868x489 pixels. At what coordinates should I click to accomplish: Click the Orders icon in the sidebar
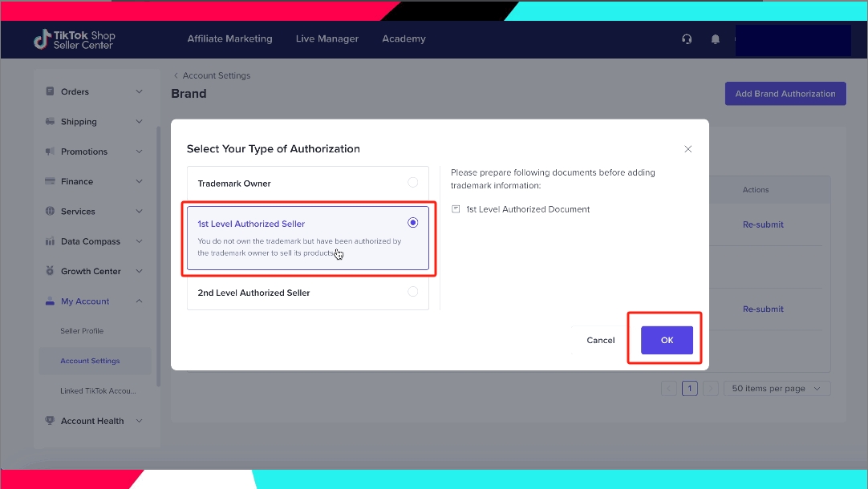pos(51,91)
